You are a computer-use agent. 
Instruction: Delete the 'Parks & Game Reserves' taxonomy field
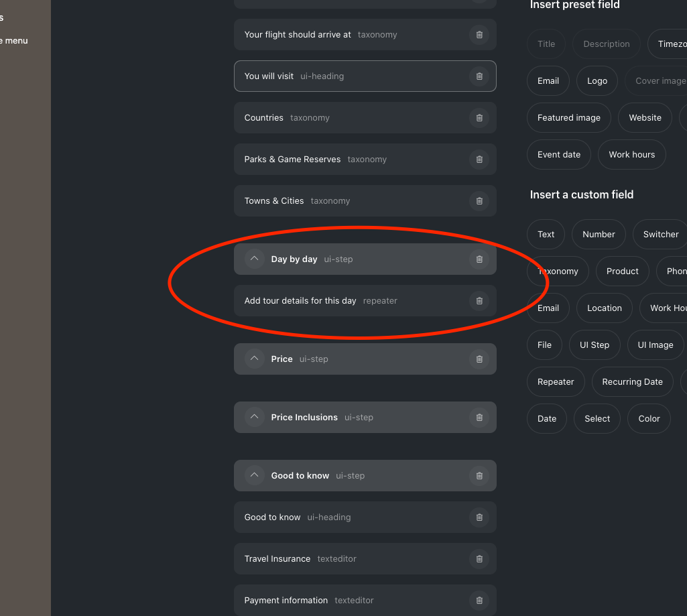[479, 159]
